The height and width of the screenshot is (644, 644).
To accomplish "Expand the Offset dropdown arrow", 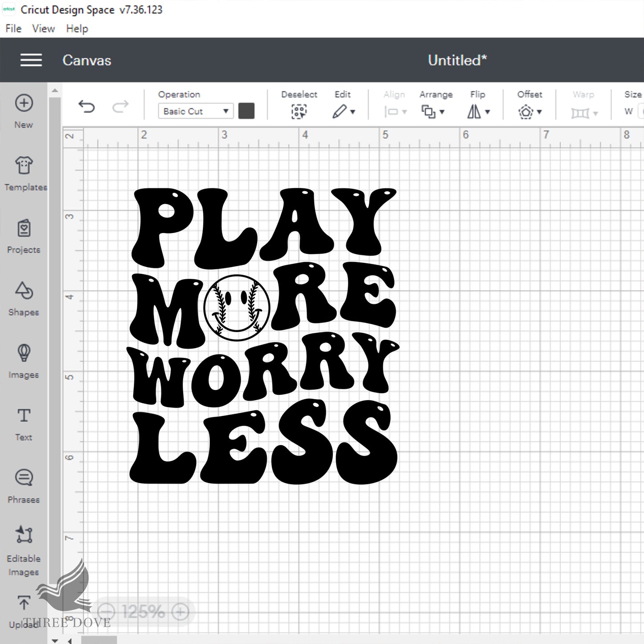I will pos(539,112).
